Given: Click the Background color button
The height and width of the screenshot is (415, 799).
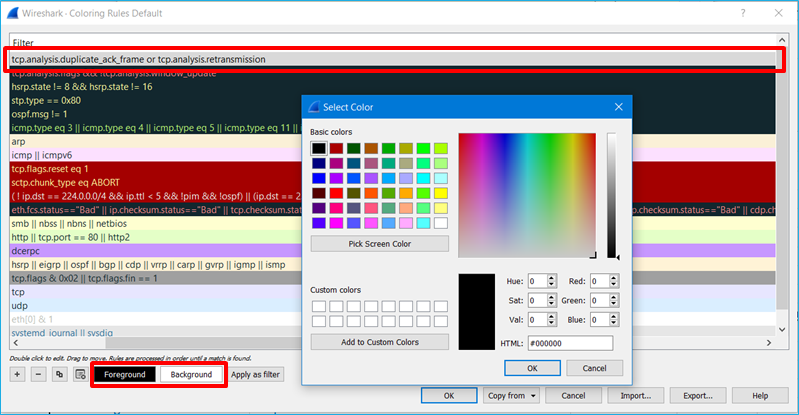Looking at the screenshot, I should point(191,374).
